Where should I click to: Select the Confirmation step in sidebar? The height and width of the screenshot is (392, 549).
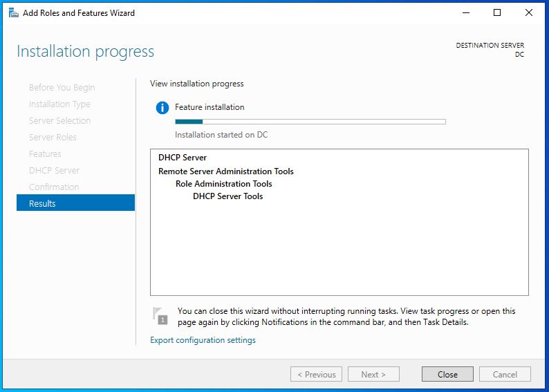pyautogui.click(x=54, y=187)
